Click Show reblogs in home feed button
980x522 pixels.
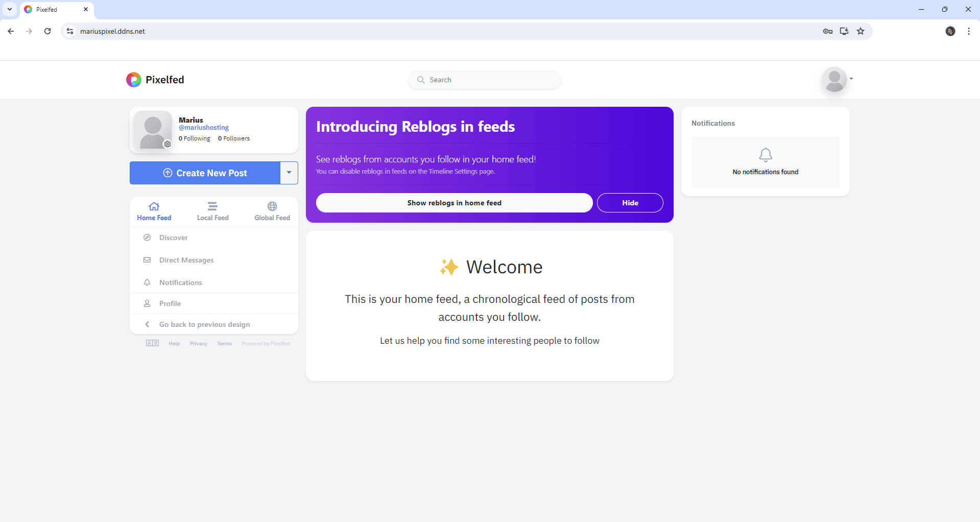tap(455, 203)
